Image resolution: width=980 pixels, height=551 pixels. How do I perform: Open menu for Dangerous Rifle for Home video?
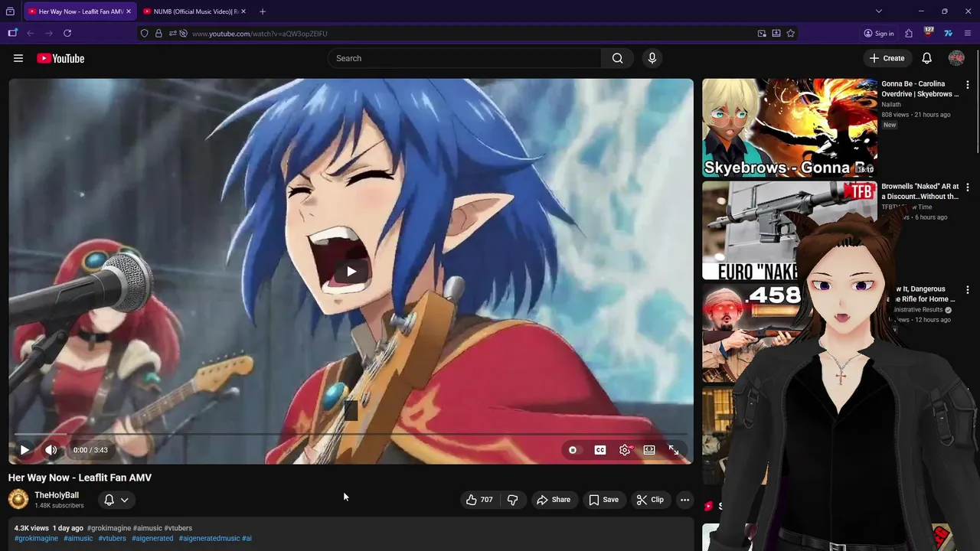point(968,290)
